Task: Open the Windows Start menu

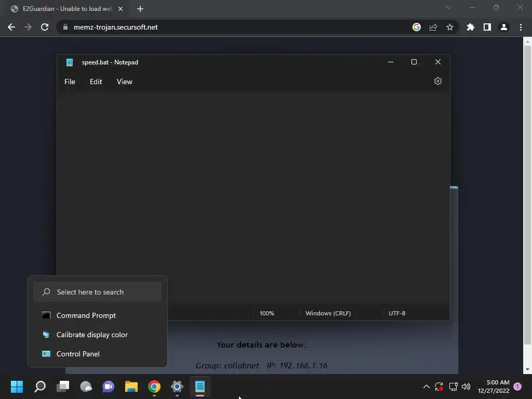Action: [17, 387]
